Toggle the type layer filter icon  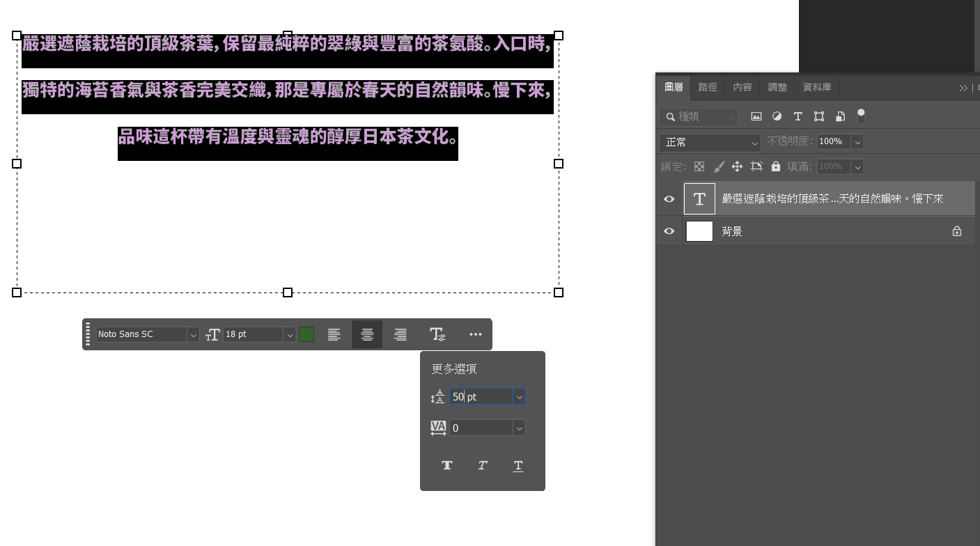(x=798, y=116)
